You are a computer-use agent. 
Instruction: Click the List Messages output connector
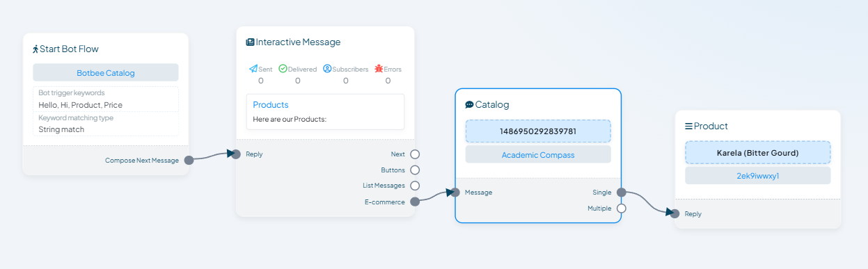pos(415,186)
